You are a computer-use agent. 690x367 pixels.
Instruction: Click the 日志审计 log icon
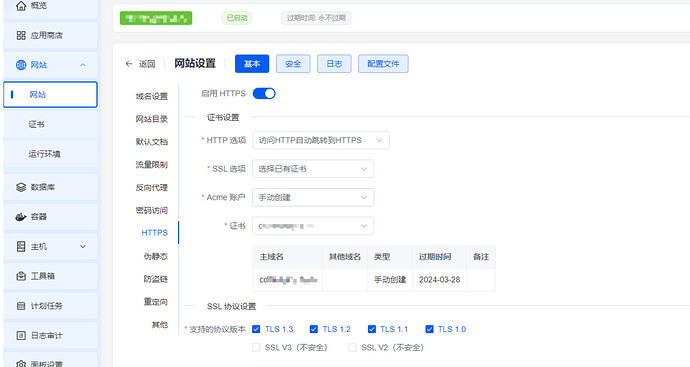click(x=21, y=335)
